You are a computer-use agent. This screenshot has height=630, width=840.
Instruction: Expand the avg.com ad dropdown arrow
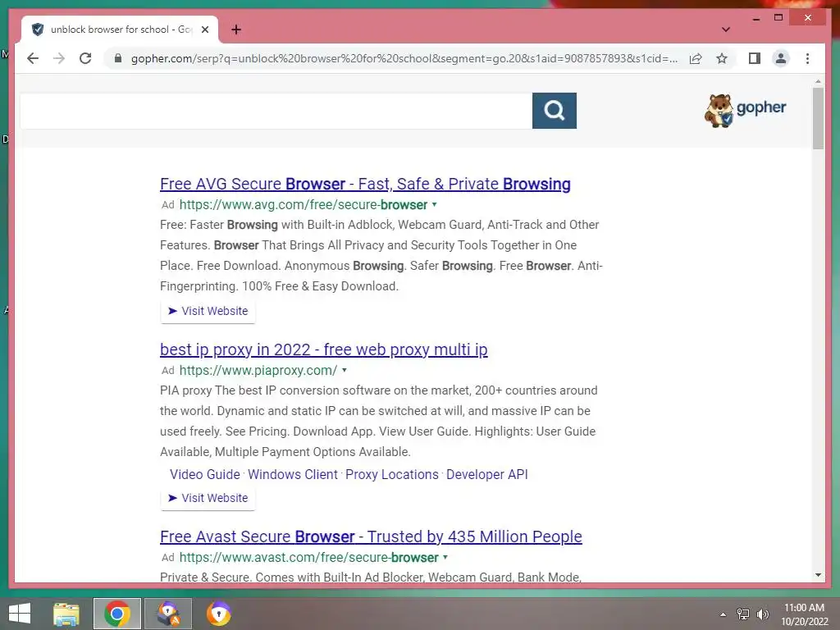(x=435, y=204)
